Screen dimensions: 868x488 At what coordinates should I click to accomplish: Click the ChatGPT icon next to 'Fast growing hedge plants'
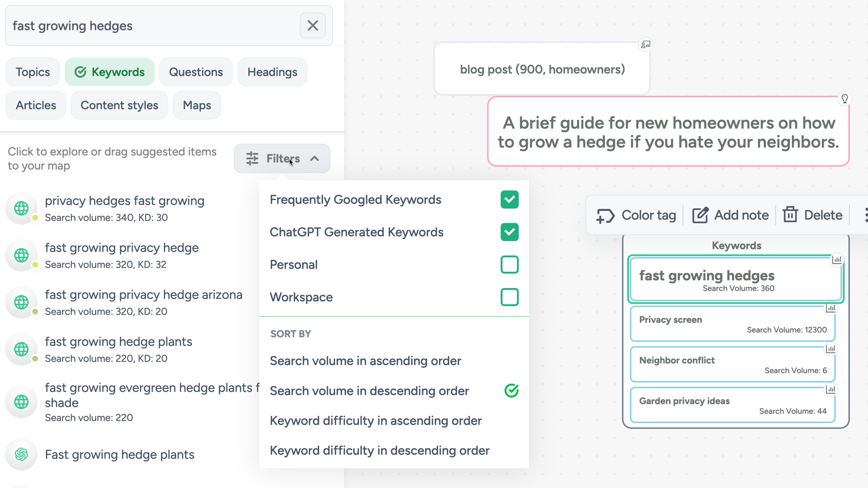pyautogui.click(x=22, y=455)
